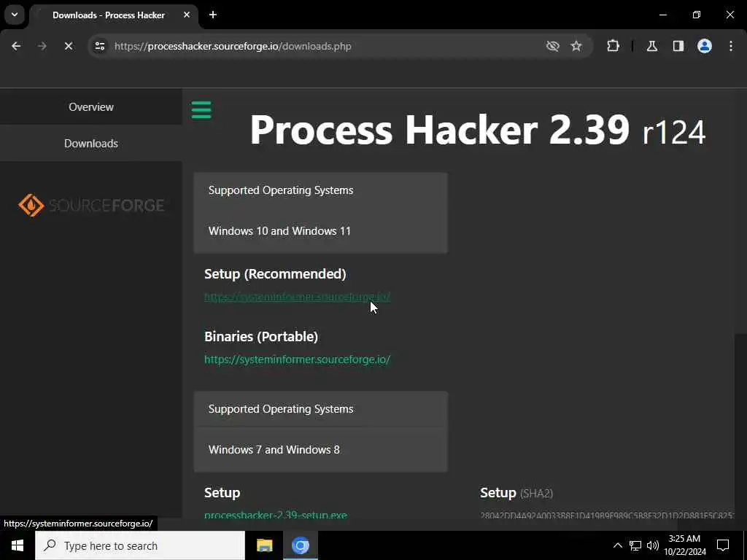This screenshot has width=747, height=560.
Task: Click the Process Hacker 2.39 heading
Action: click(477, 130)
